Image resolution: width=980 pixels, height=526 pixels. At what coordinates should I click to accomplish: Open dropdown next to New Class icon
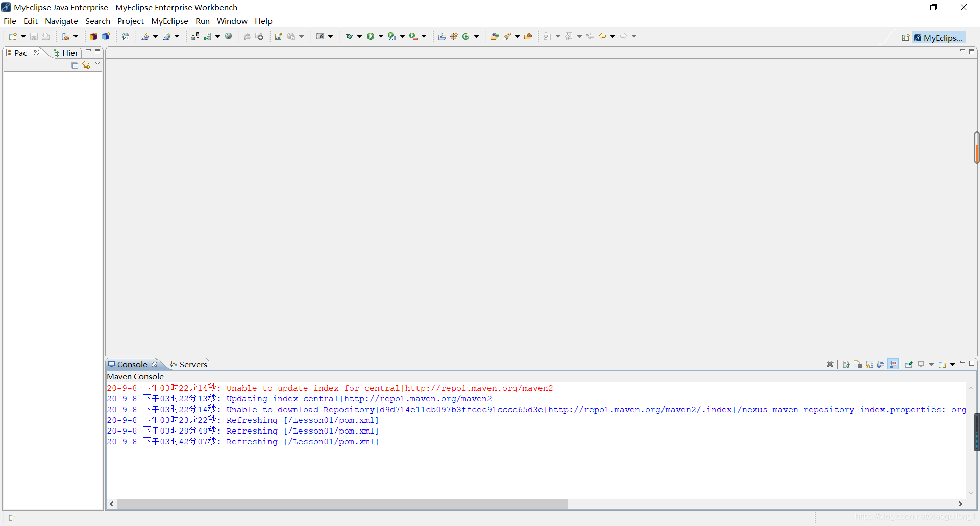(x=477, y=36)
